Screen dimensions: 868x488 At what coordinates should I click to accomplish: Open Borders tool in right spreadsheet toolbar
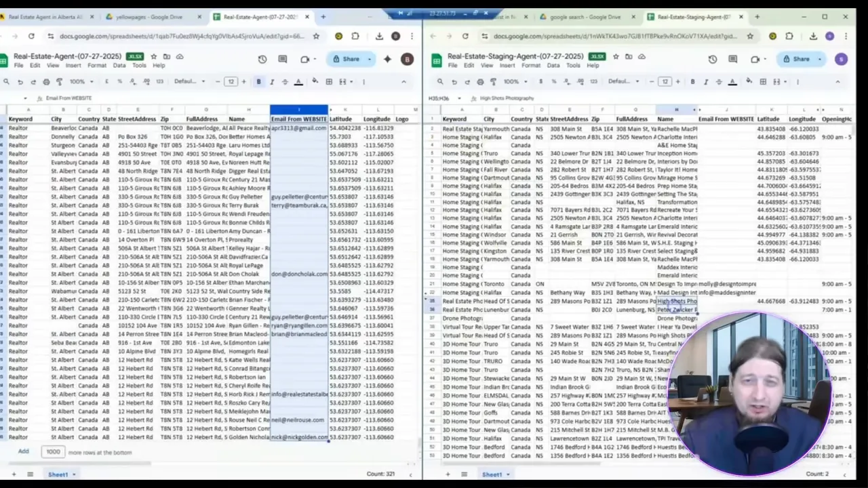pos(763,81)
